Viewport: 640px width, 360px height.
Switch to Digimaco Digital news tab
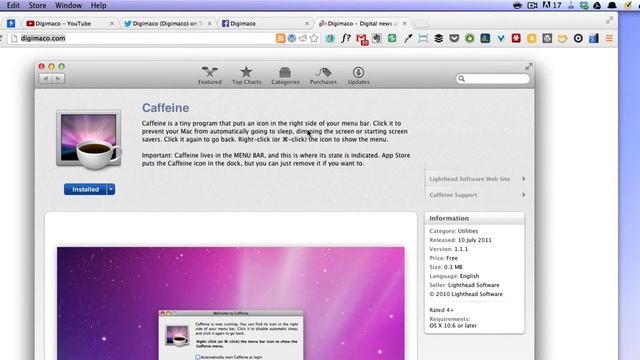pyautogui.click(x=362, y=24)
